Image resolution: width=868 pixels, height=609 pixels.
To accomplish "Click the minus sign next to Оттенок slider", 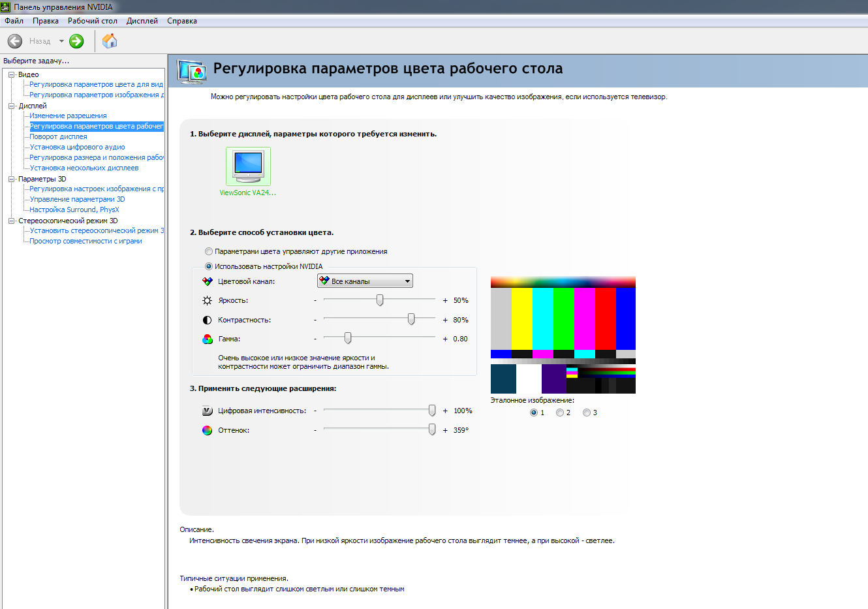I will (x=315, y=430).
